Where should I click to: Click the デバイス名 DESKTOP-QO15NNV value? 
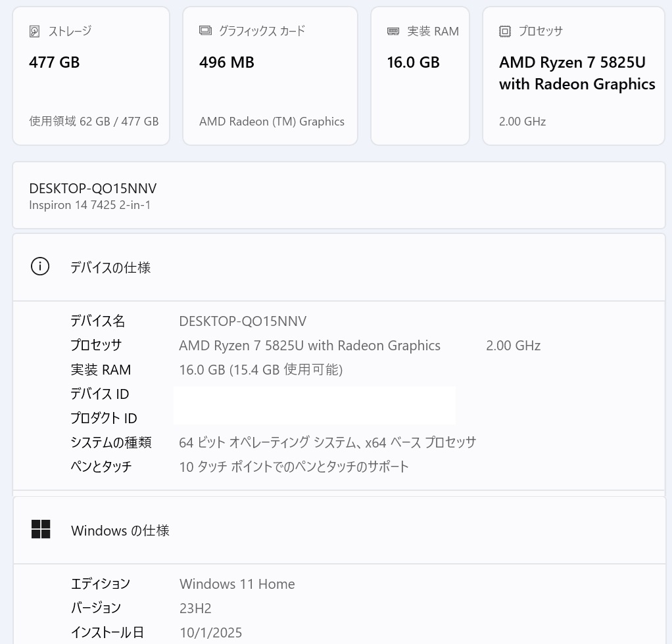(x=243, y=321)
